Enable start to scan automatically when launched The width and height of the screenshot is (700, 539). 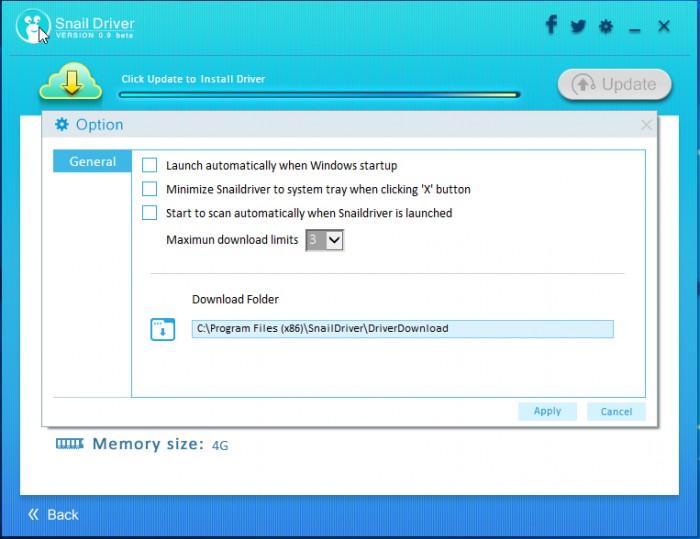coord(150,213)
